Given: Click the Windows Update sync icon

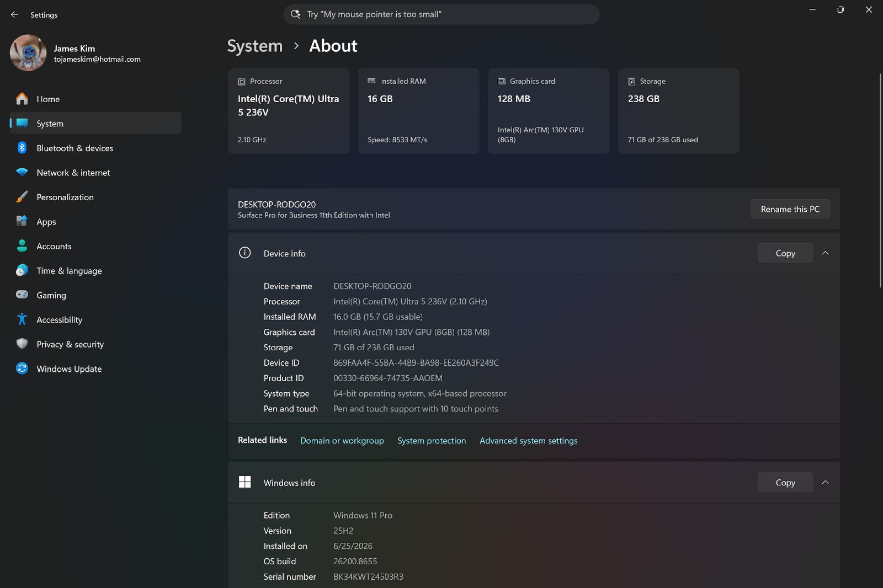Looking at the screenshot, I should coord(22,368).
